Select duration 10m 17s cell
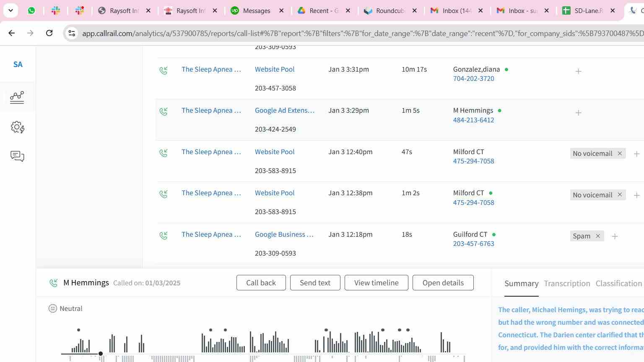 coord(414,70)
